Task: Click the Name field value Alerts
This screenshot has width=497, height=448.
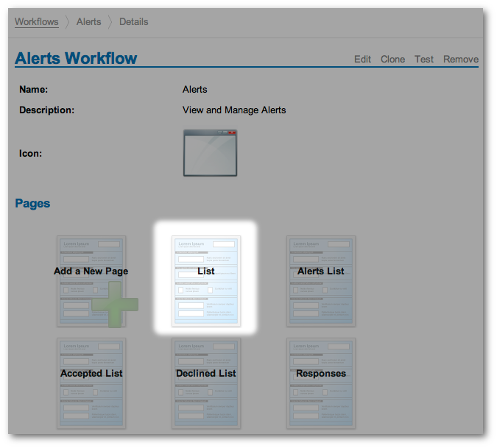Action: pos(195,90)
